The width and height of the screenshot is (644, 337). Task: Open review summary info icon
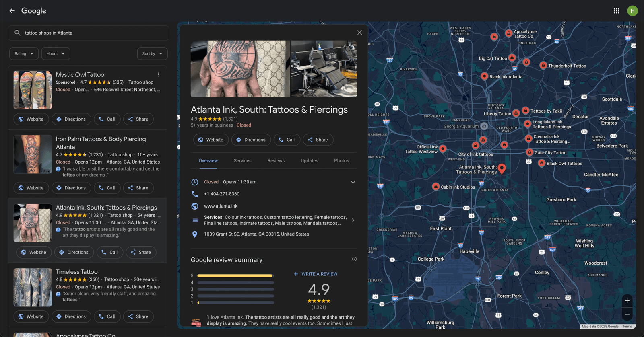pos(354,259)
